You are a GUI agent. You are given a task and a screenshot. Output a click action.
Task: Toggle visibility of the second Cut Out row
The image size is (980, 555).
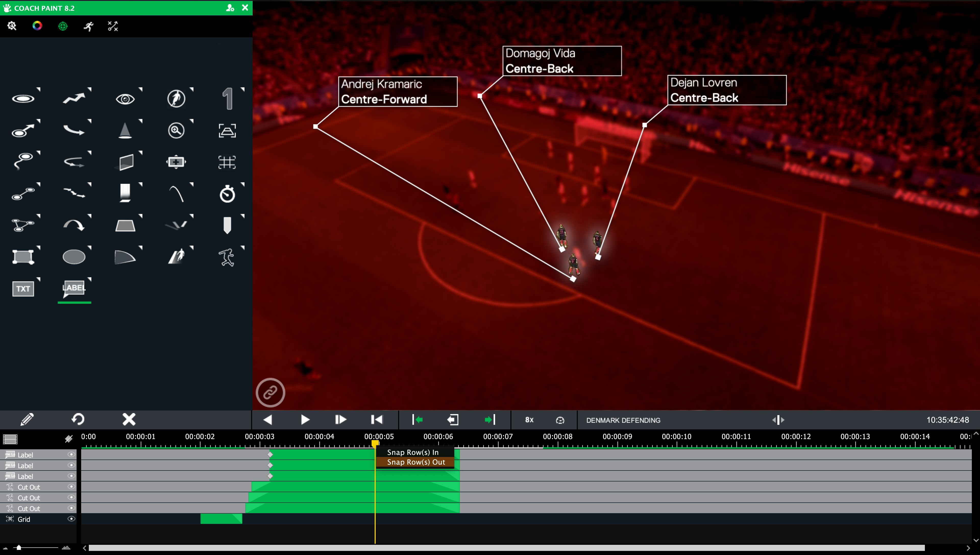pyautogui.click(x=71, y=497)
